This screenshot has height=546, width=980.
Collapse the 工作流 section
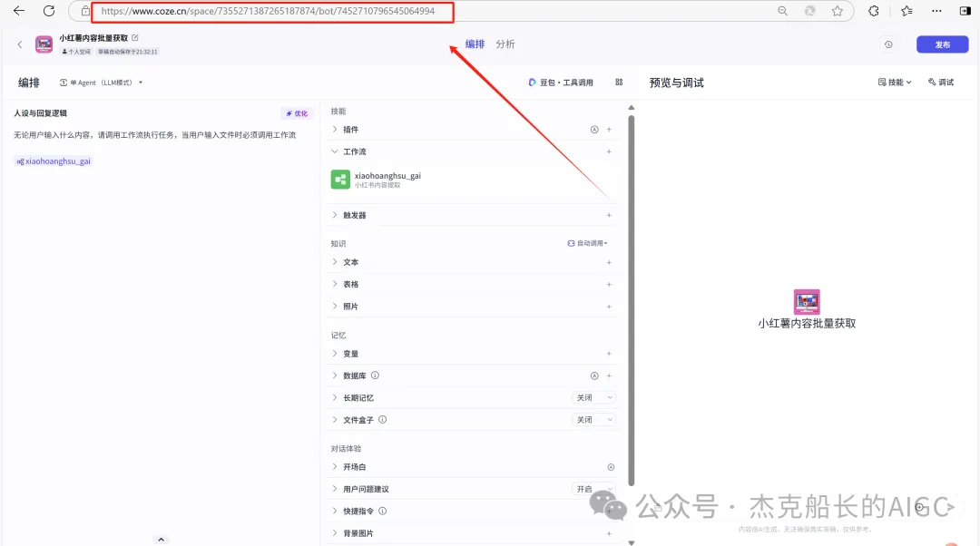(334, 151)
